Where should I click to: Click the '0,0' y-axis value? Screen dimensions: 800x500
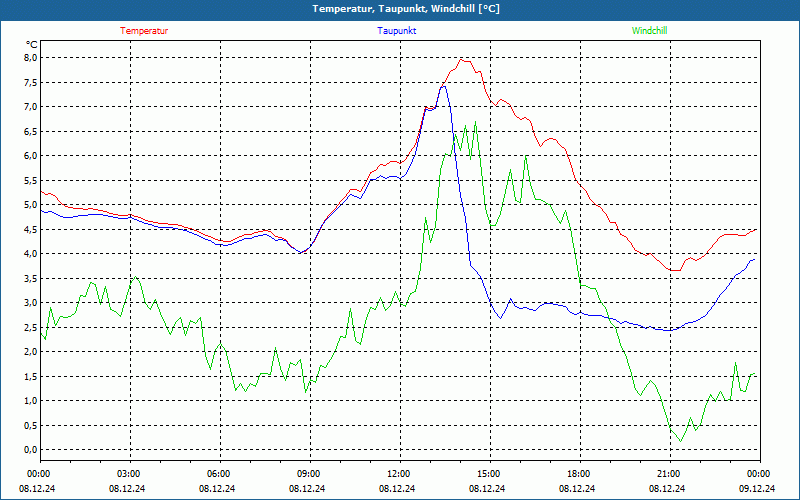(32, 449)
